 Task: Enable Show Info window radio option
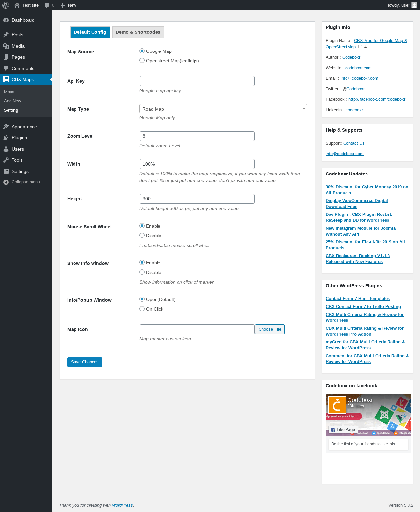click(x=142, y=262)
